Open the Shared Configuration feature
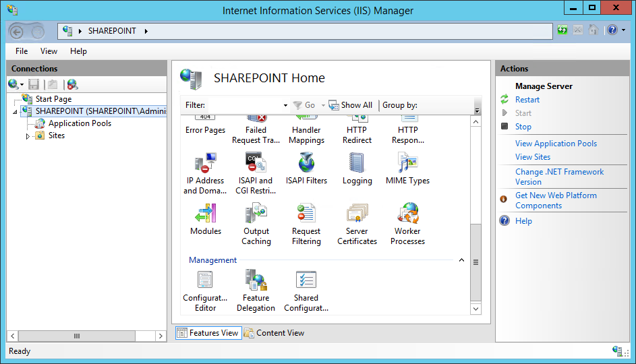 [x=306, y=291]
